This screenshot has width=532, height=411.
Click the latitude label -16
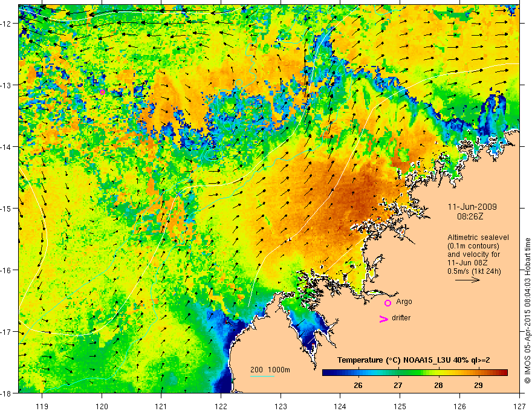point(7,270)
